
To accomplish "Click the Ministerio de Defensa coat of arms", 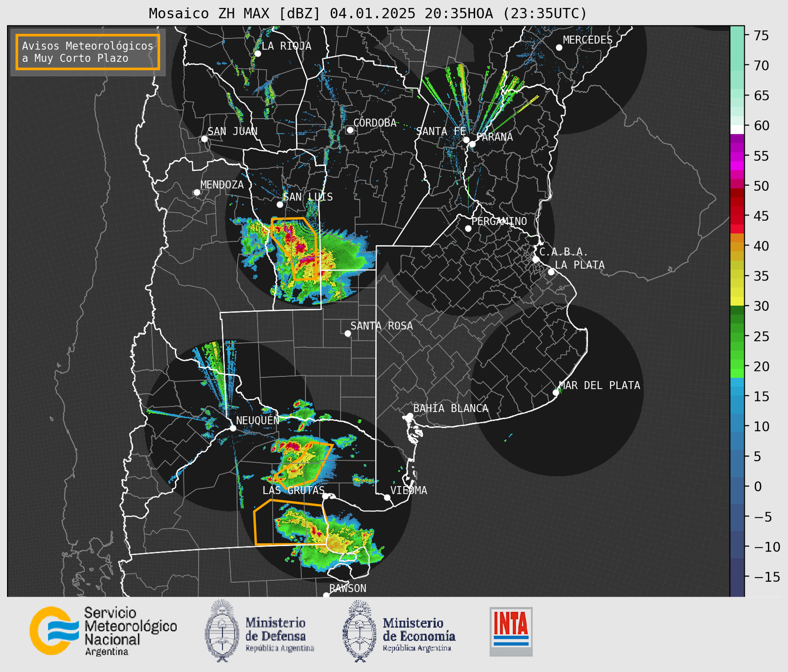I will coord(222,630).
